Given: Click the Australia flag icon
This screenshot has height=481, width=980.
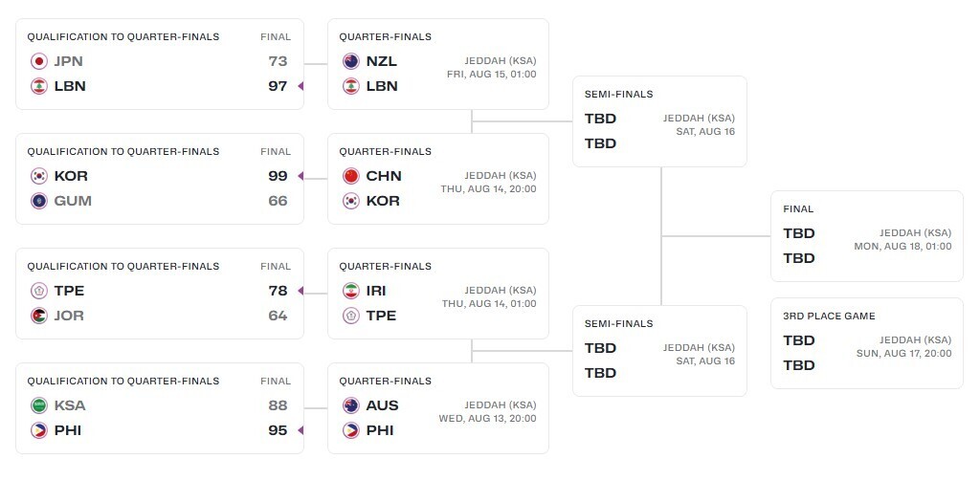Looking at the screenshot, I should coord(351,405).
